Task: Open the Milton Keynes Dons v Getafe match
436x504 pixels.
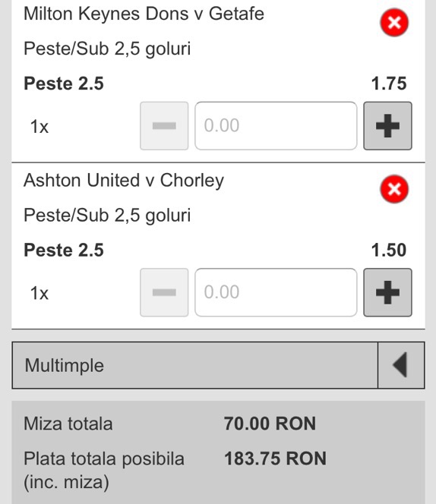Action: (x=144, y=14)
